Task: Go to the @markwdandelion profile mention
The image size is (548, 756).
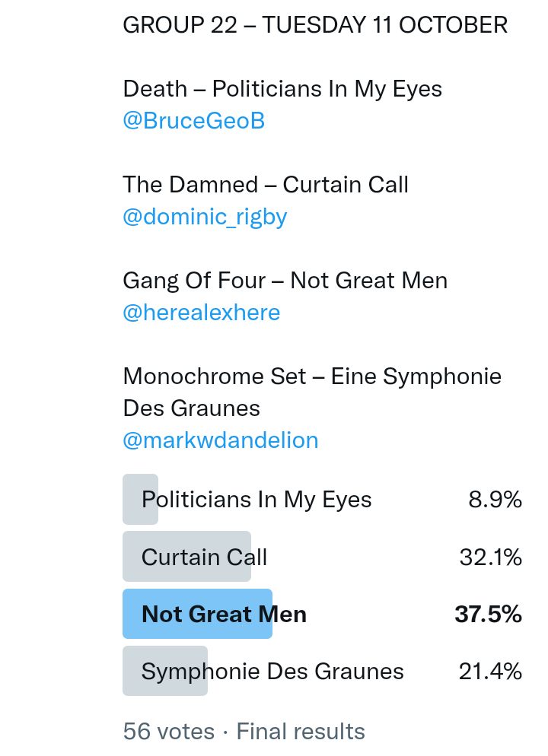Action: click(x=220, y=440)
